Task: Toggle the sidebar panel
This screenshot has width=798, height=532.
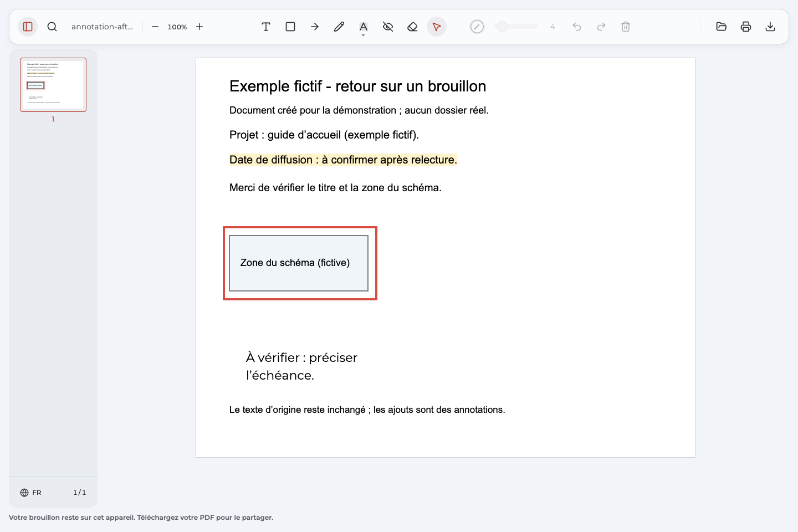Action: point(28,27)
